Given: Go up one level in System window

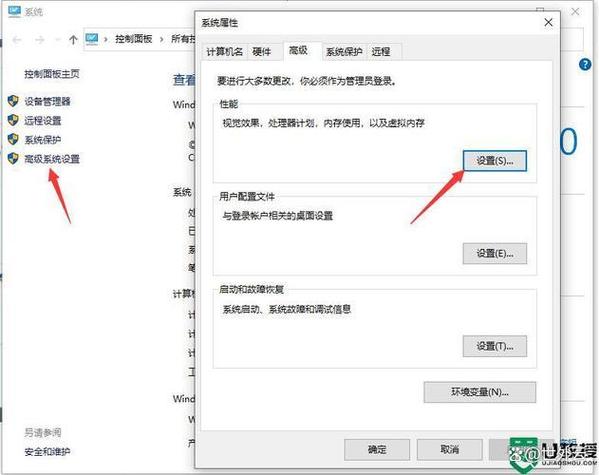Looking at the screenshot, I should coord(73,39).
